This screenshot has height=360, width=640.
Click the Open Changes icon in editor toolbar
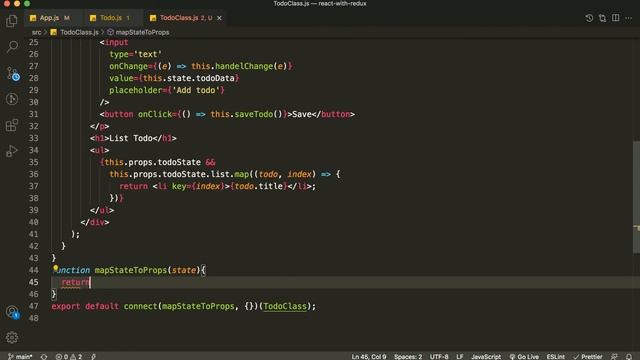pos(602,18)
